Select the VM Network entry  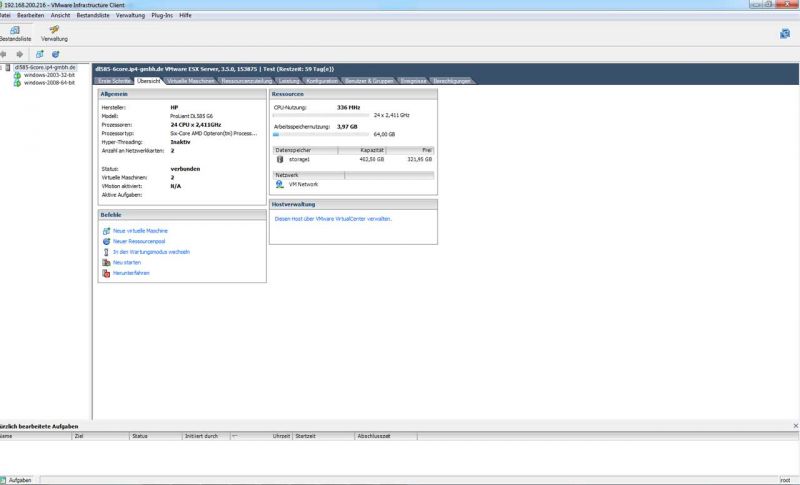click(303, 184)
